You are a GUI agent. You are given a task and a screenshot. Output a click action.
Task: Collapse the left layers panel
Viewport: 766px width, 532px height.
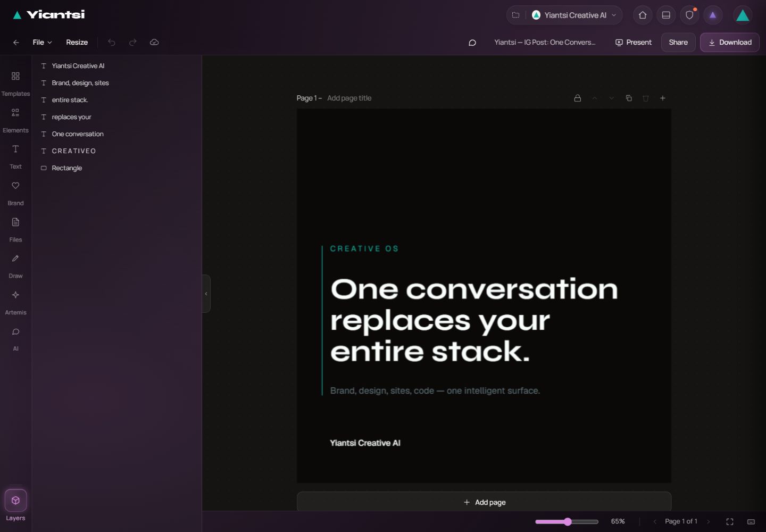(206, 294)
